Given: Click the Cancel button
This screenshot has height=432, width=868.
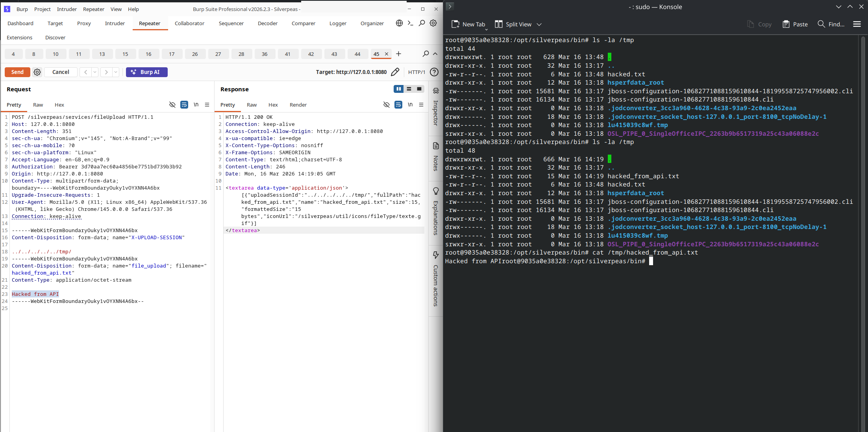Looking at the screenshot, I should (61, 72).
